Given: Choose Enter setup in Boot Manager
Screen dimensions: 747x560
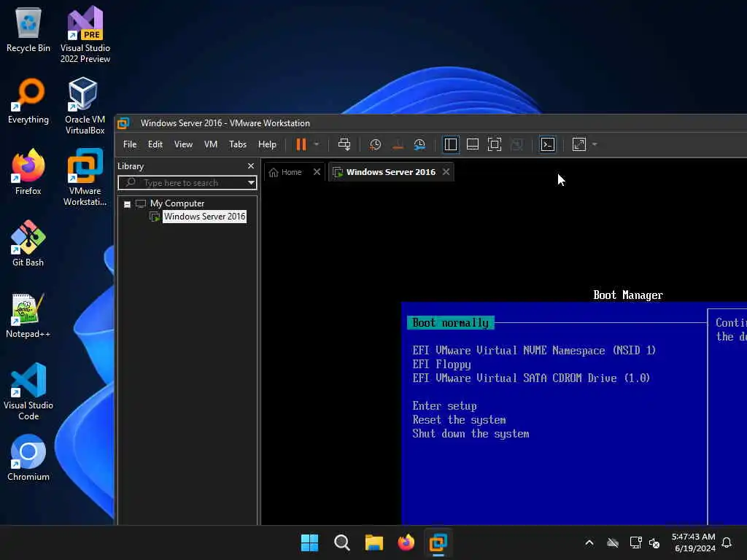Looking at the screenshot, I should coord(444,405).
